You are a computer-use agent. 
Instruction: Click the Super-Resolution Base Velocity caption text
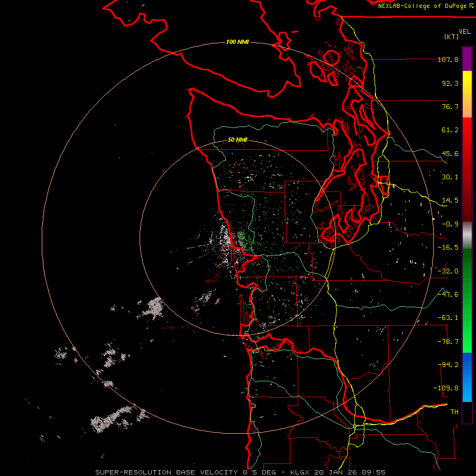240,472
